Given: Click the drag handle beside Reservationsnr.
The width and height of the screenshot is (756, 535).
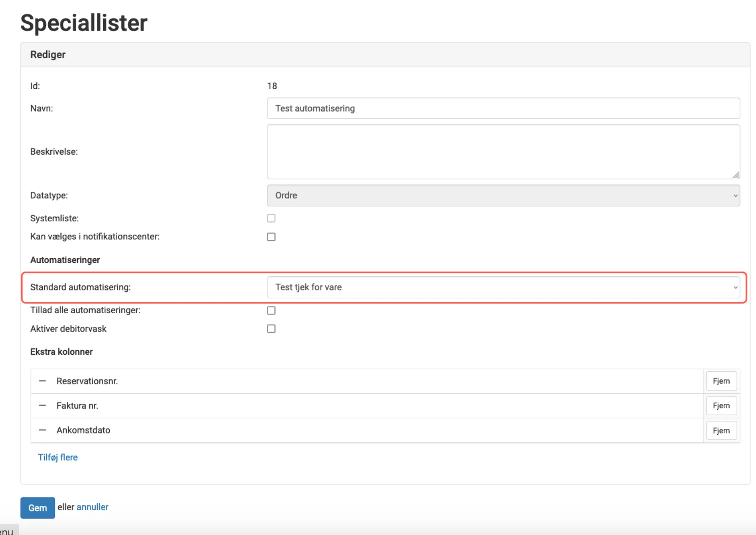Looking at the screenshot, I should 42,381.
